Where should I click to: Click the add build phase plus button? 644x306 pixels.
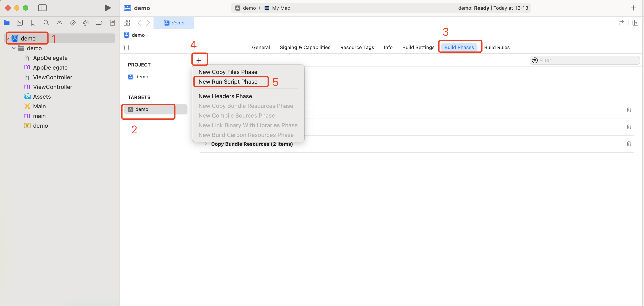(199, 60)
